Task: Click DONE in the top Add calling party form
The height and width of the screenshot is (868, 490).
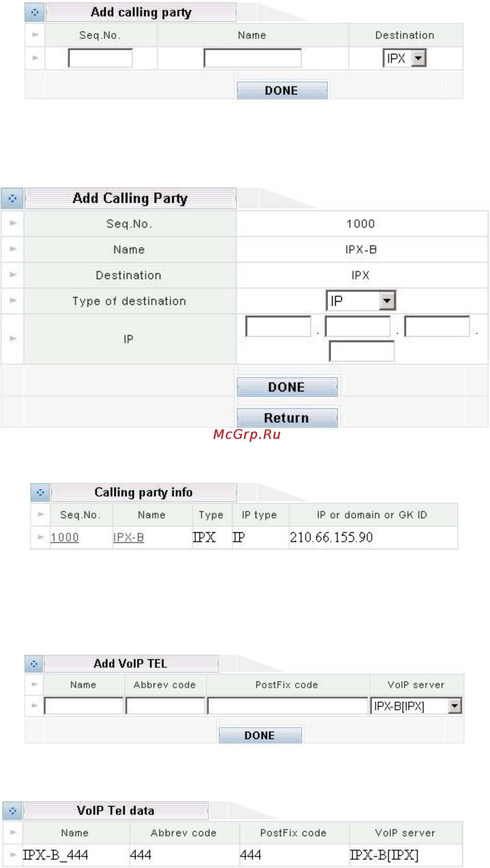Action: [282, 90]
